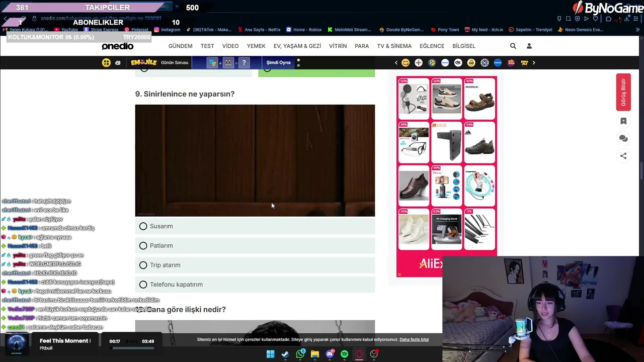Open the VİTRİN menu
The height and width of the screenshot is (362, 644).
tap(338, 46)
